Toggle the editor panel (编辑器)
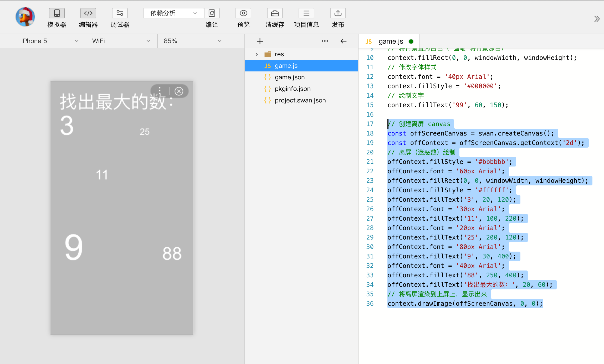 [x=88, y=13]
